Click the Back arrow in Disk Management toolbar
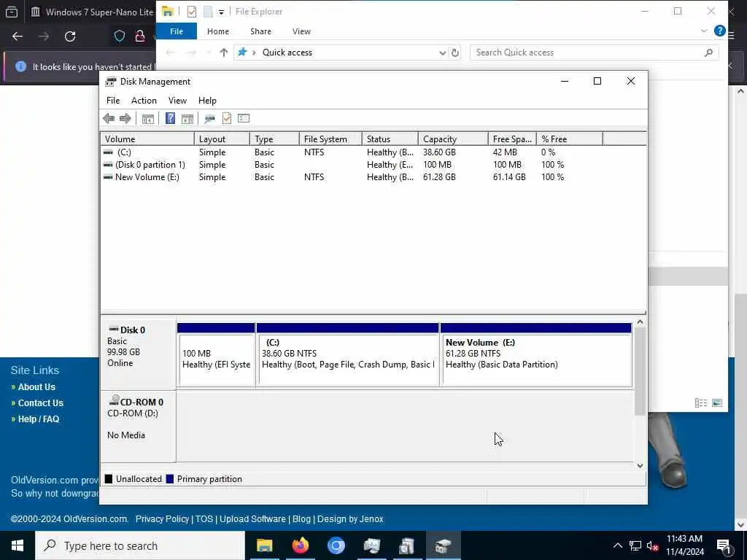The height and width of the screenshot is (560, 747). (x=109, y=118)
